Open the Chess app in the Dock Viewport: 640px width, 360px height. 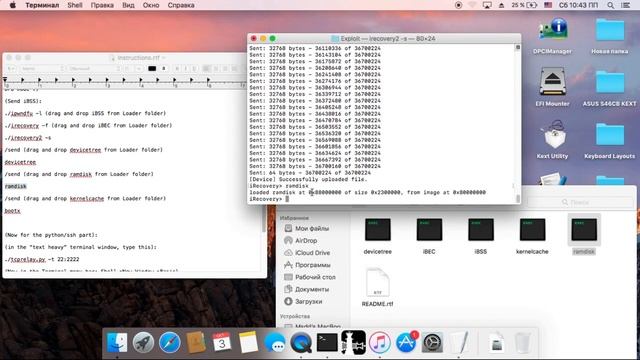pyautogui.click(x=353, y=342)
